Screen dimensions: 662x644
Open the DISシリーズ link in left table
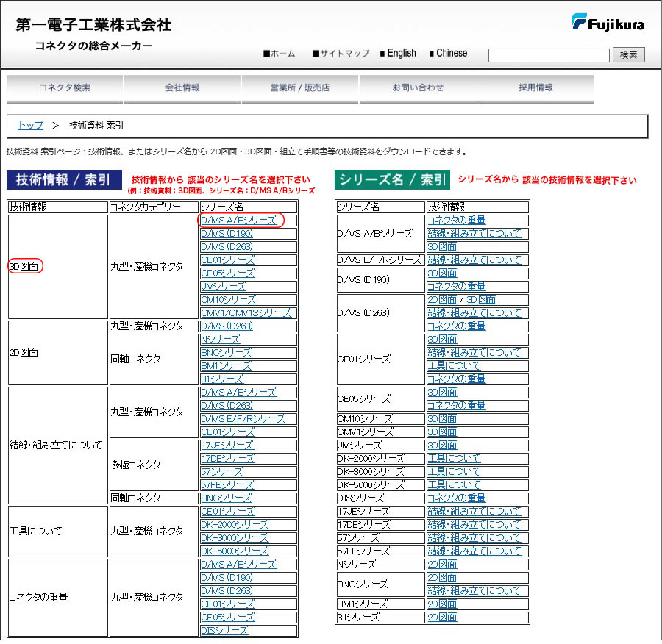pyautogui.click(x=224, y=631)
